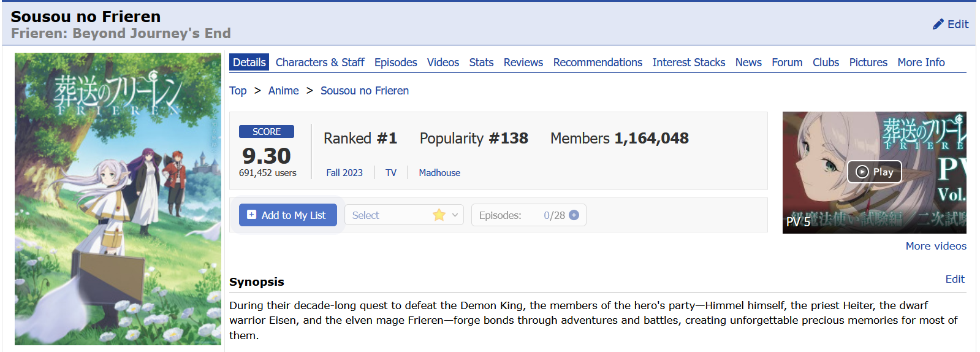Open the Forum tab
Image resolution: width=980 pixels, height=352 pixels.
(787, 63)
